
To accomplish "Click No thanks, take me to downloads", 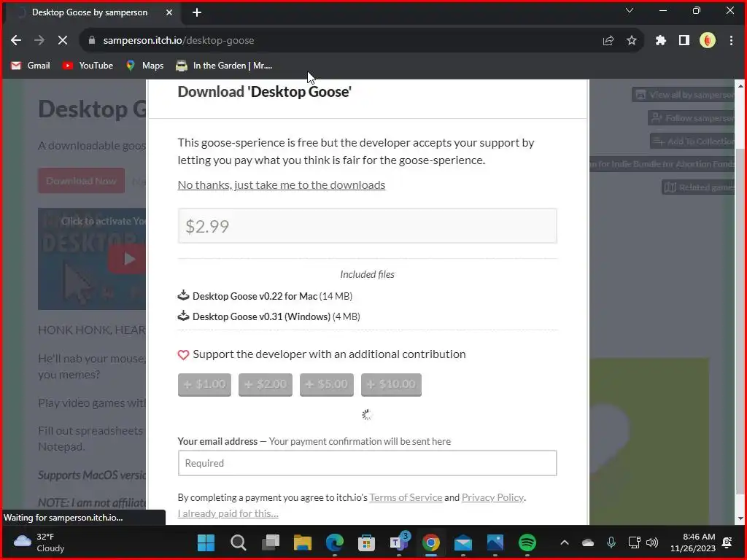I will 281,184.
